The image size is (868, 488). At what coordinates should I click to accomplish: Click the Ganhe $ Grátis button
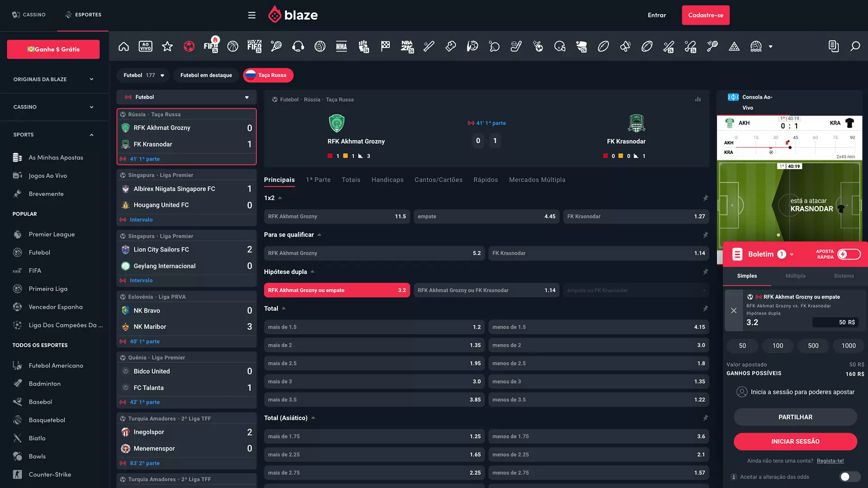click(53, 49)
